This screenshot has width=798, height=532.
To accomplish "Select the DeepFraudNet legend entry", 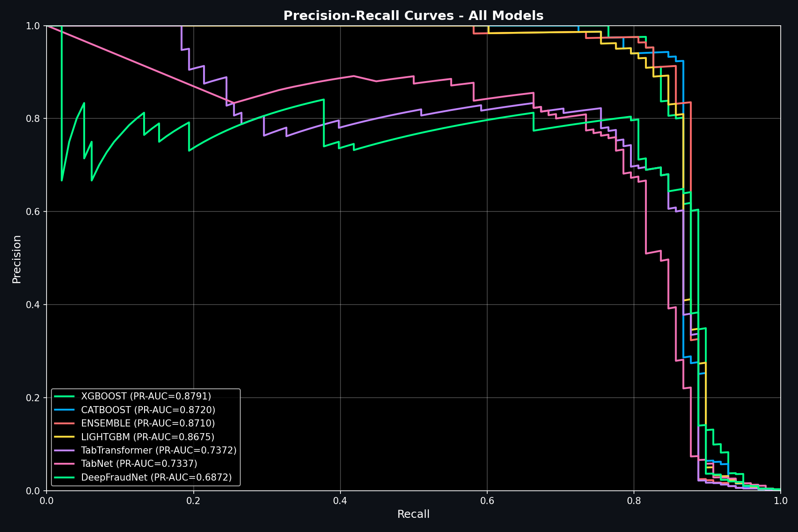I will 155,478.
